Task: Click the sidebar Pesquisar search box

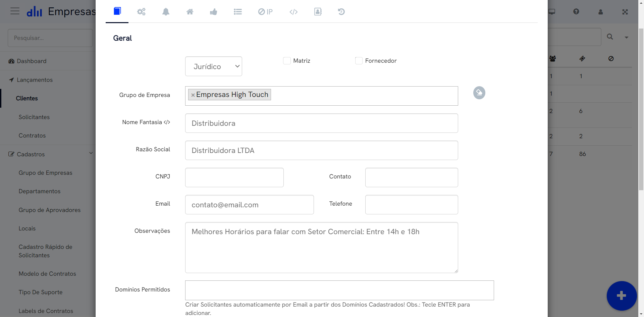Action: (x=50, y=38)
